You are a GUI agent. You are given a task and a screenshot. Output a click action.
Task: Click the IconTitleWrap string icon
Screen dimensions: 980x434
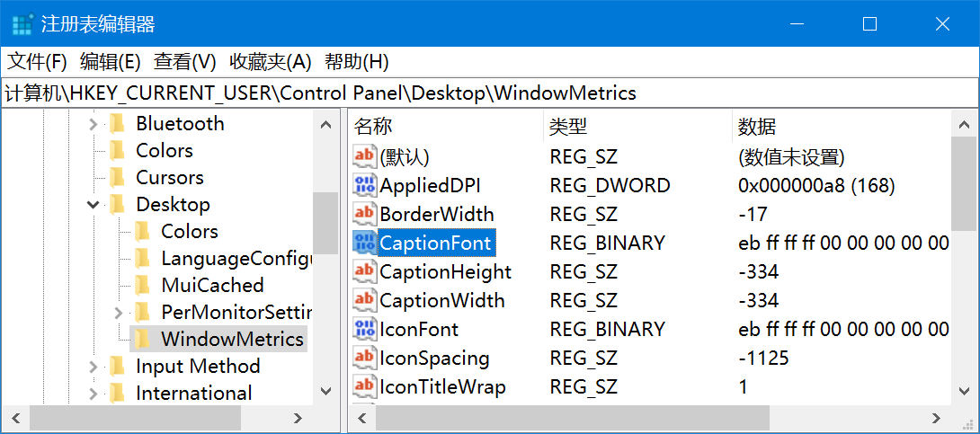(365, 385)
